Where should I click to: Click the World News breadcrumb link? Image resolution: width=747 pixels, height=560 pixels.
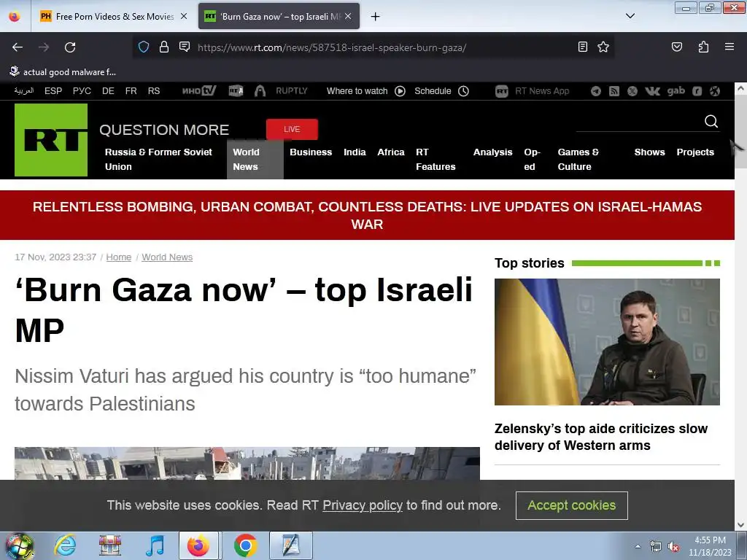[167, 257]
